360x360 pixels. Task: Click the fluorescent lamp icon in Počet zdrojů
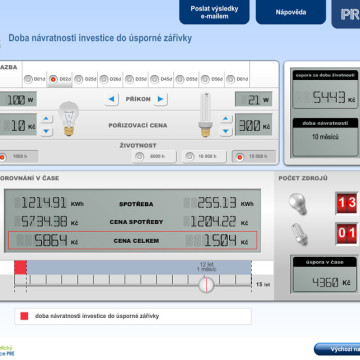click(299, 234)
